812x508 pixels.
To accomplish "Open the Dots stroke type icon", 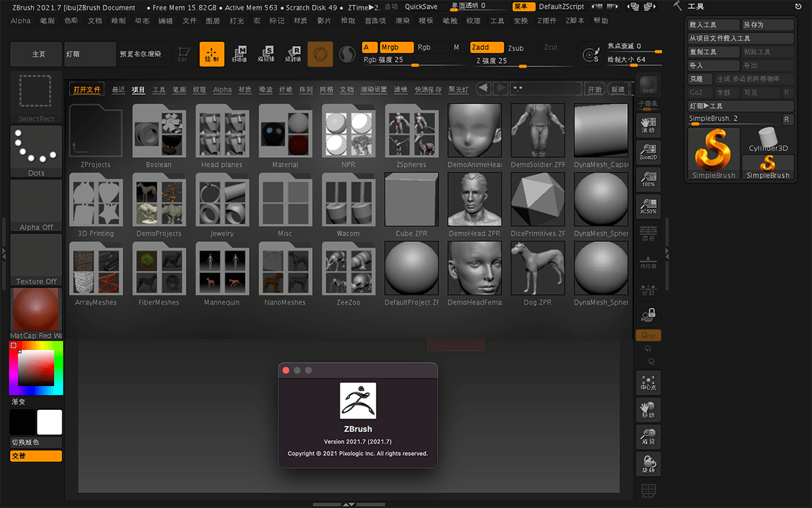I will click(x=36, y=152).
